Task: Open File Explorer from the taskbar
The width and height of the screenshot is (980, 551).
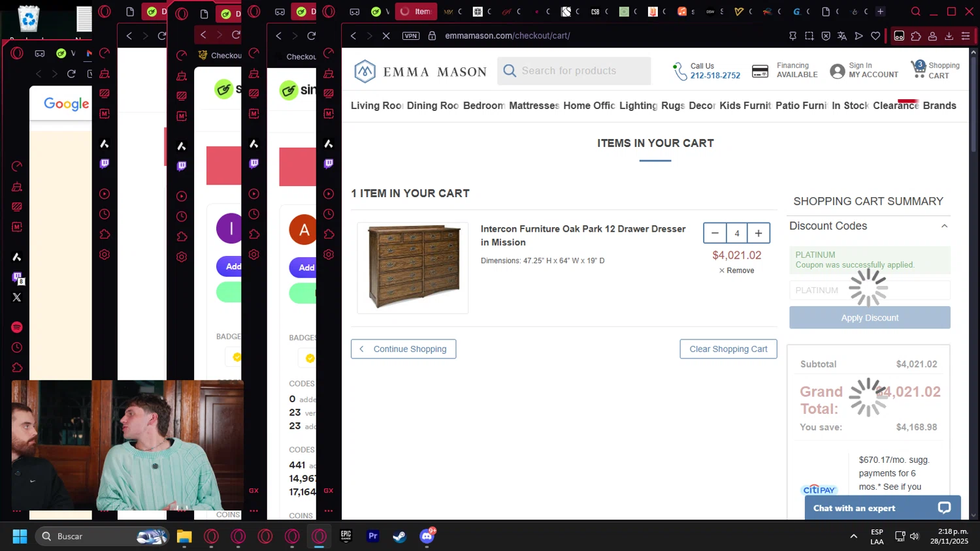Action: point(184,536)
